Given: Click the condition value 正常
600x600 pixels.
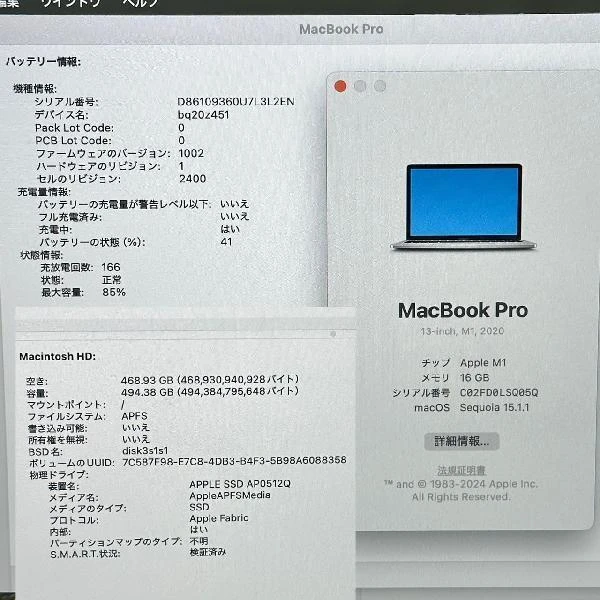Looking at the screenshot, I should (112, 280).
